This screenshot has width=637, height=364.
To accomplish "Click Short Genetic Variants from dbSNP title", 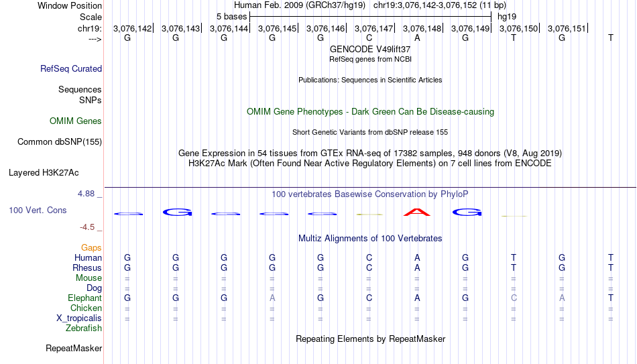I will click(x=370, y=133).
